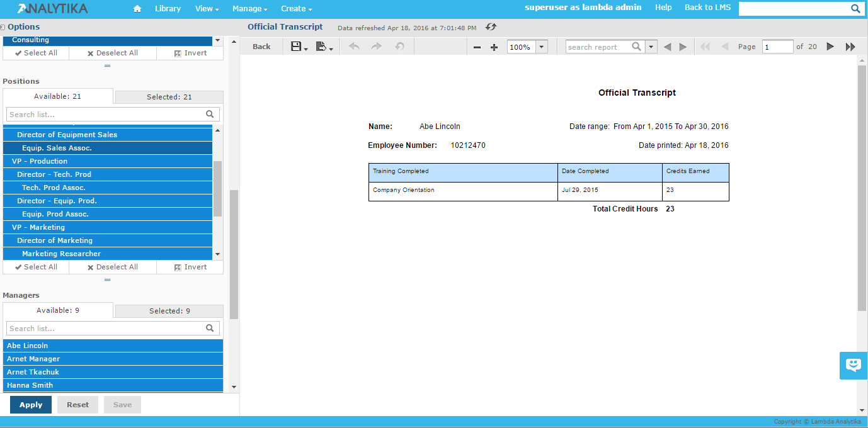This screenshot has width=868, height=428.
Task: Click the Home icon in navbar
Action: (x=137, y=9)
